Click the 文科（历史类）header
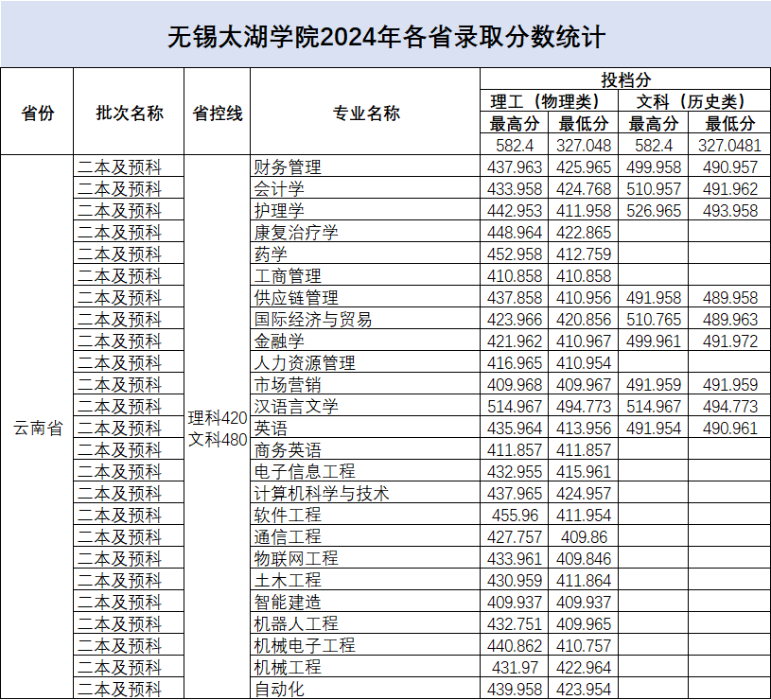Screen dimensions: 771x700 [694, 102]
